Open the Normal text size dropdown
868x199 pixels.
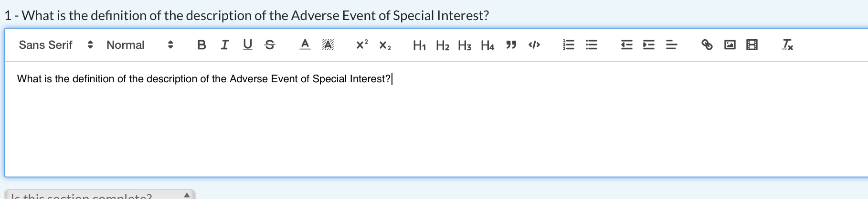pos(139,45)
